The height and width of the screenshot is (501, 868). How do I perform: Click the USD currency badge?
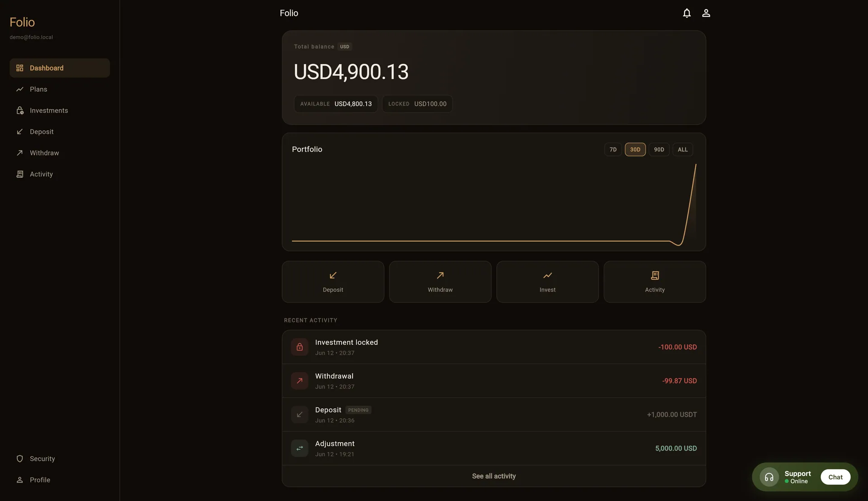344,47
